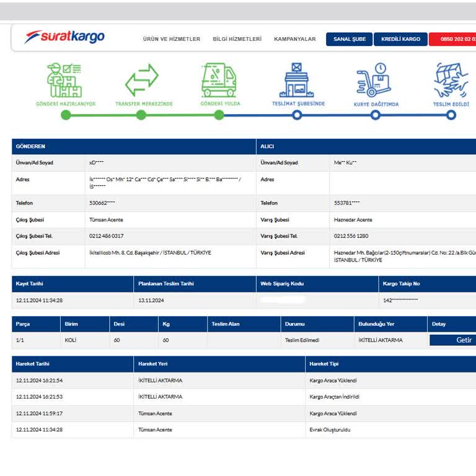Select recipient phone value 553781****
The image size is (476, 476).
tap(346, 203)
